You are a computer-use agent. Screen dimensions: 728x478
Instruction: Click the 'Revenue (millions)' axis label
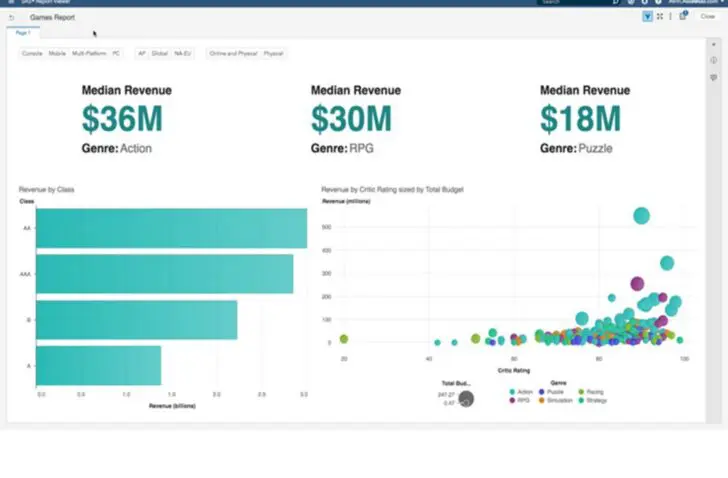(346, 201)
